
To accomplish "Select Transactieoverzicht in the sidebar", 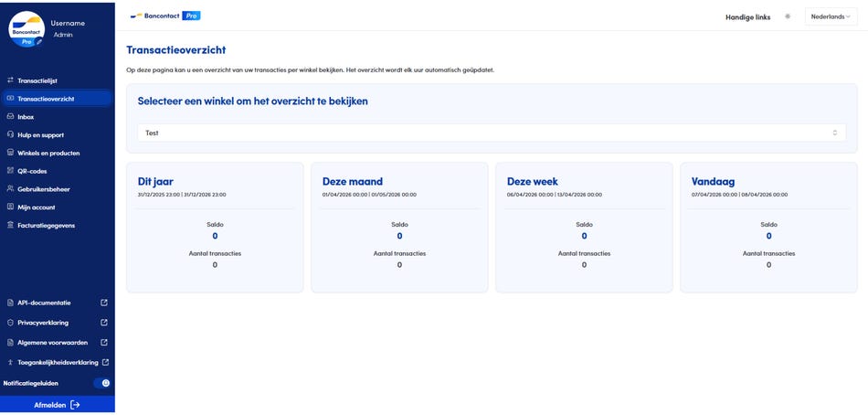I will pos(46,99).
